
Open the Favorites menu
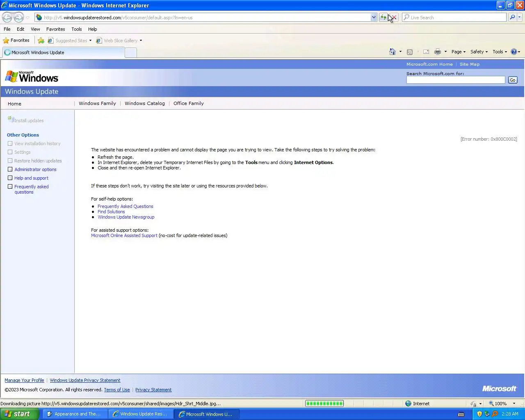[55, 29]
